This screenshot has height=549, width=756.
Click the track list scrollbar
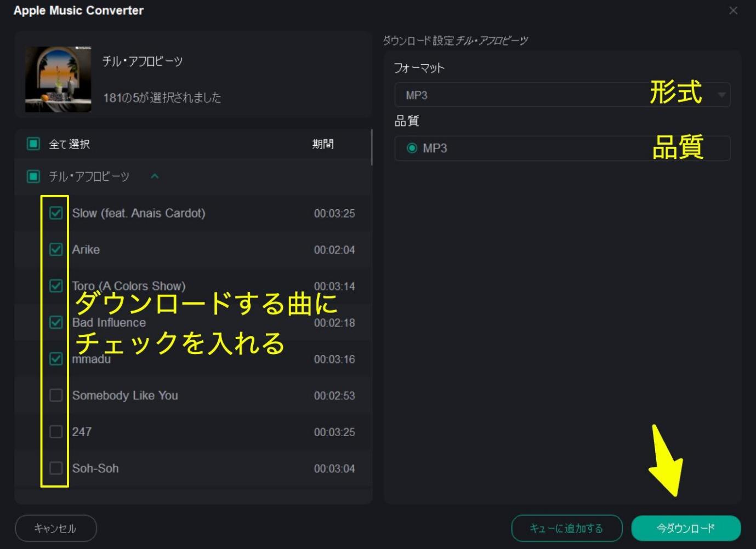[372, 147]
